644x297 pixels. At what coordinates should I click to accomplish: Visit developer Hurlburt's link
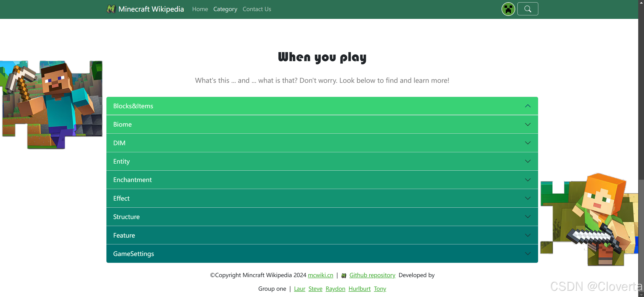[359, 289]
